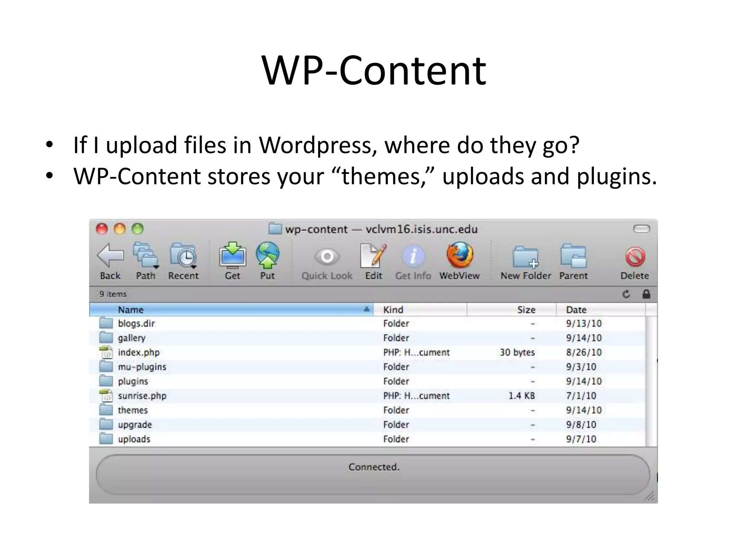
Task: Open the Path folders dropdown
Action: click(x=146, y=255)
